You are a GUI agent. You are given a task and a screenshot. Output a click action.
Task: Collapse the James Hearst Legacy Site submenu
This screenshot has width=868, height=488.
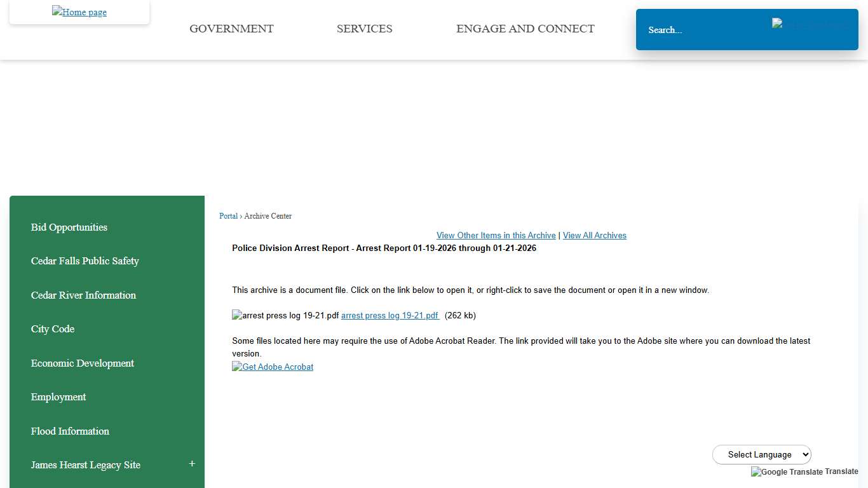click(191, 464)
